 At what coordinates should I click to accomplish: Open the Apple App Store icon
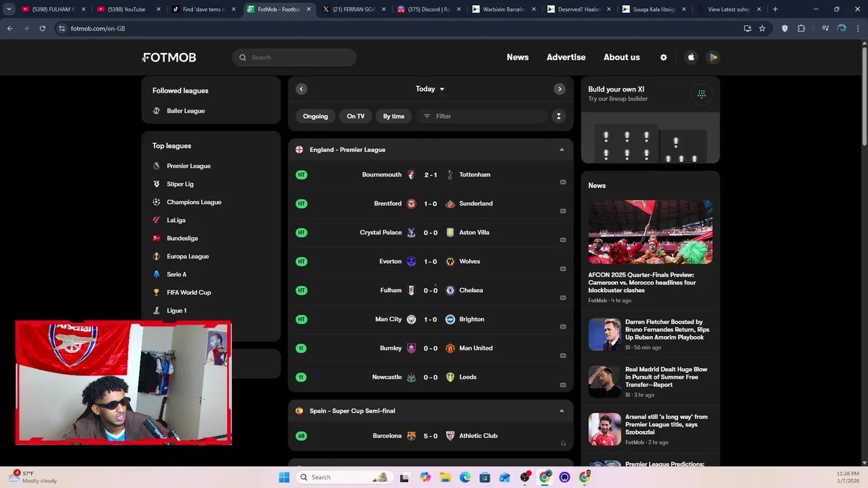(x=691, y=58)
